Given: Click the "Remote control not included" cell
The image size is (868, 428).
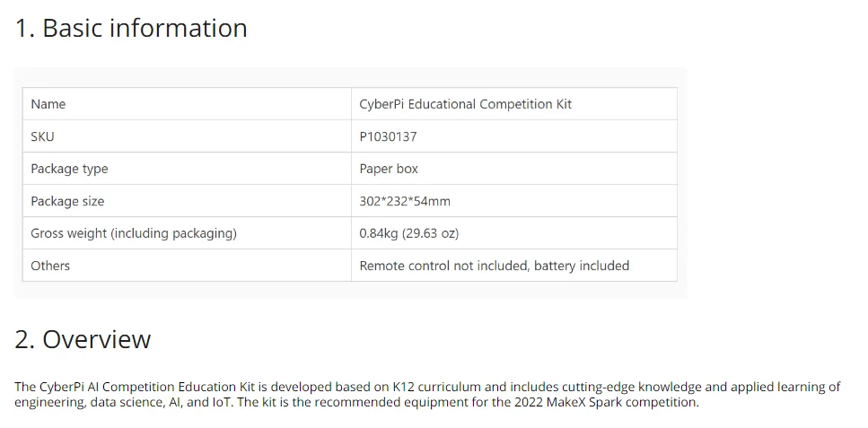Looking at the screenshot, I should [x=494, y=266].
